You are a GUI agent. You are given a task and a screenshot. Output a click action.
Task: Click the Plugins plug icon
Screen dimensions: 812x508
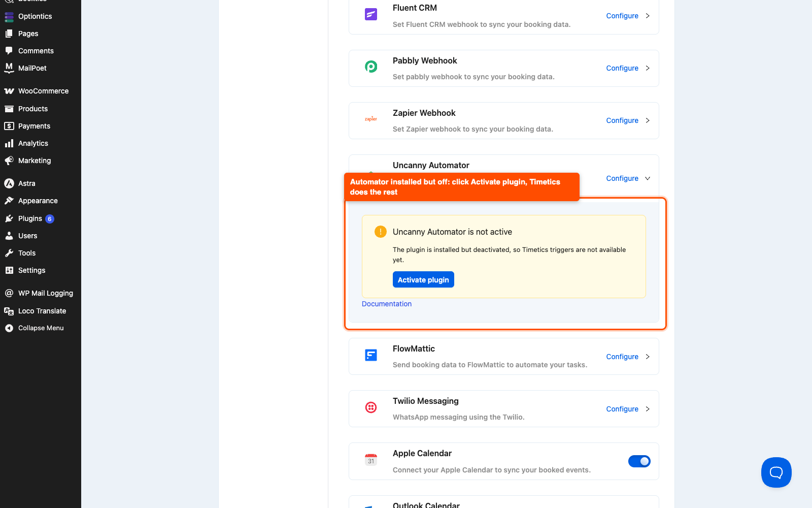point(9,218)
